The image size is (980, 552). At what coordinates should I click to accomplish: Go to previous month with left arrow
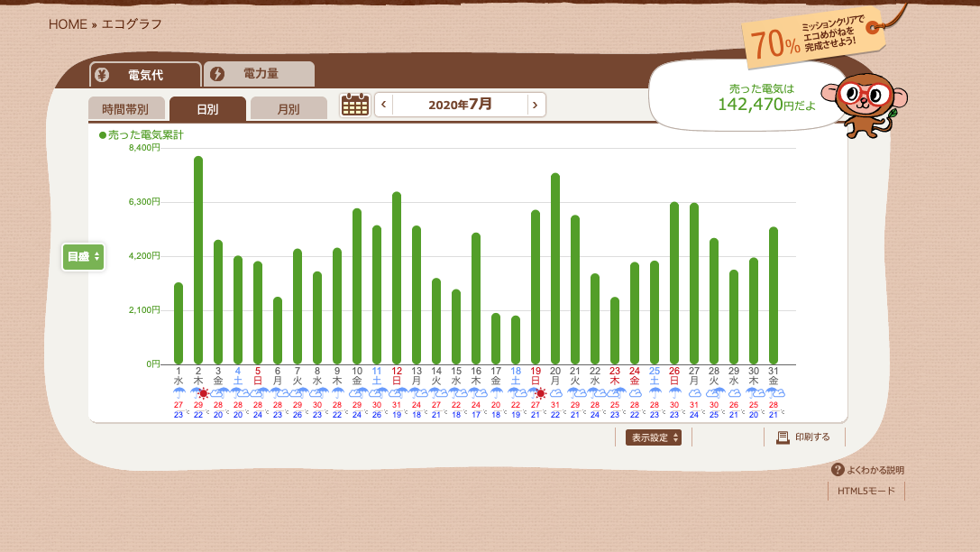384,105
